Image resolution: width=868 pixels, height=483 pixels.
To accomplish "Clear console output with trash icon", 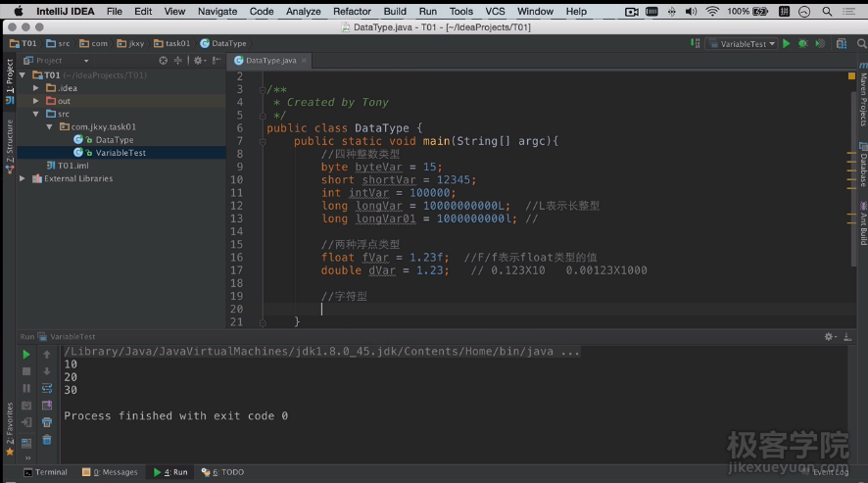I will tap(47, 439).
